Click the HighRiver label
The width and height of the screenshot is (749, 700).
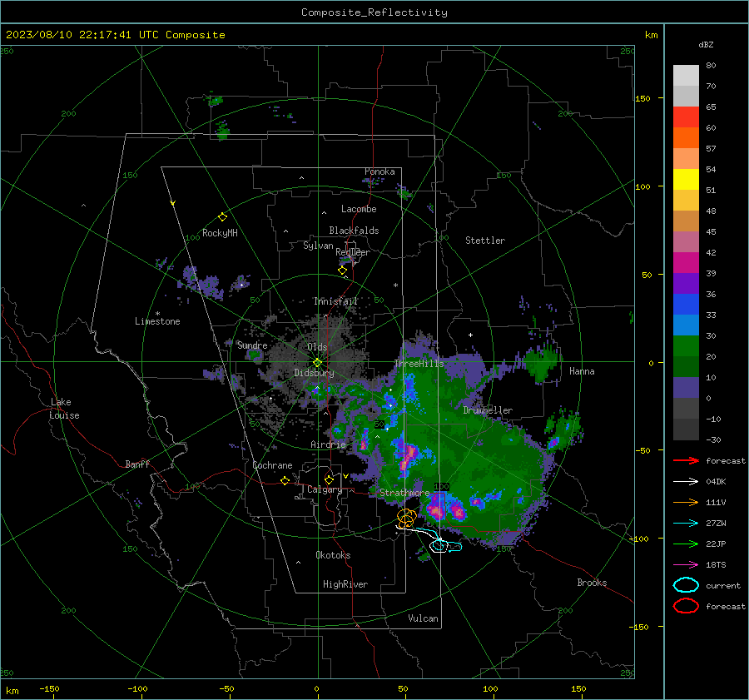pyautogui.click(x=345, y=584)
